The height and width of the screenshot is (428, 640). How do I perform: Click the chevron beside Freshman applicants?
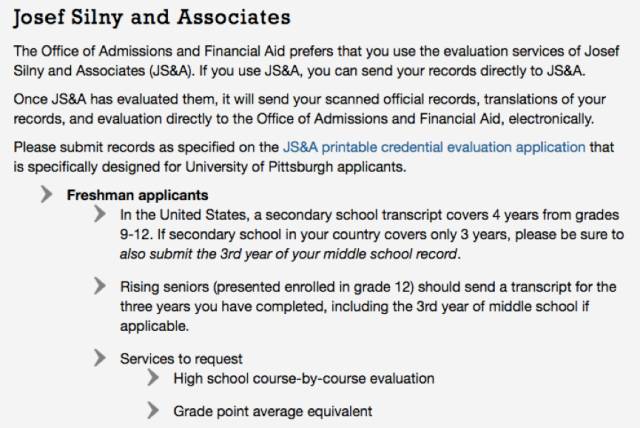(47, 194)
